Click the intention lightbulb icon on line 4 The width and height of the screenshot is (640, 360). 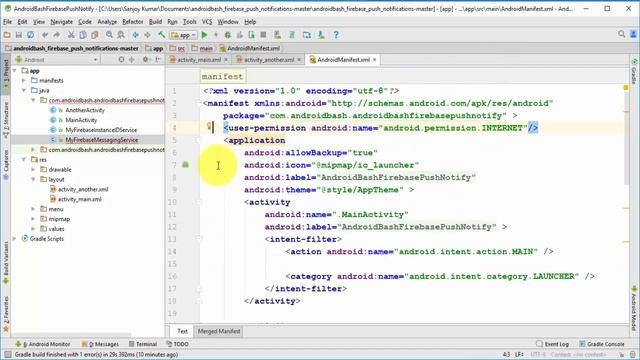pyautogui.click(x=209, y=126)
